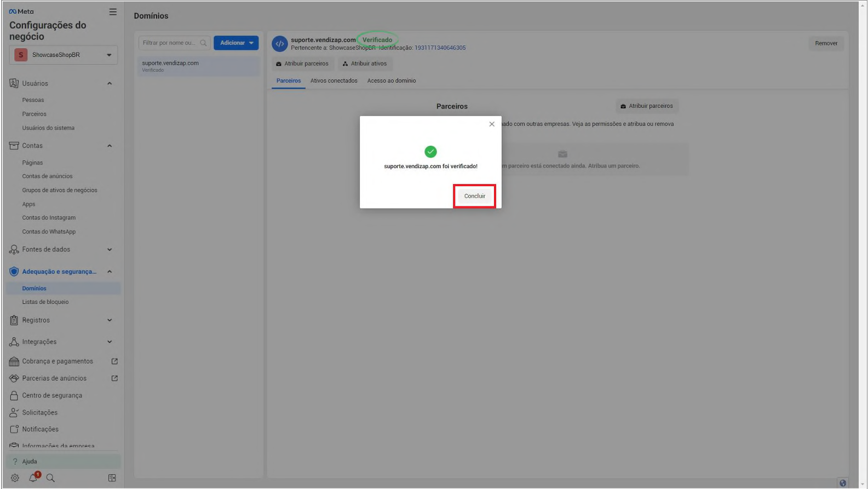Click the domain code icon beside suporte.vendizap.com
The height and width of the screenshot is (489, 868).
tap(280, 44)
